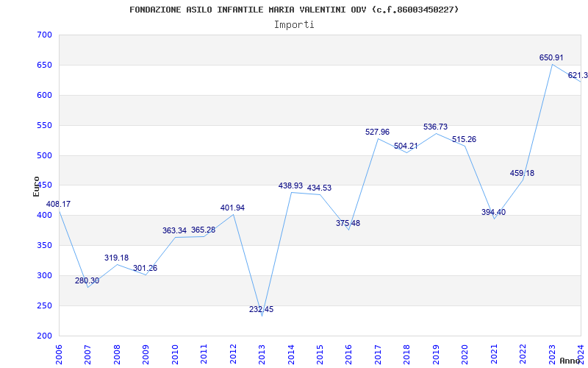
Task: Select the data label 280.30
Action: click(87, 280)
